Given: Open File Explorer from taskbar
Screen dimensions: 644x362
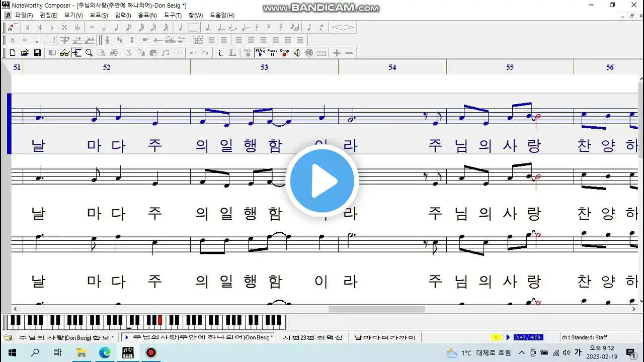Looking at the screenshot, I should coord(82,352).
